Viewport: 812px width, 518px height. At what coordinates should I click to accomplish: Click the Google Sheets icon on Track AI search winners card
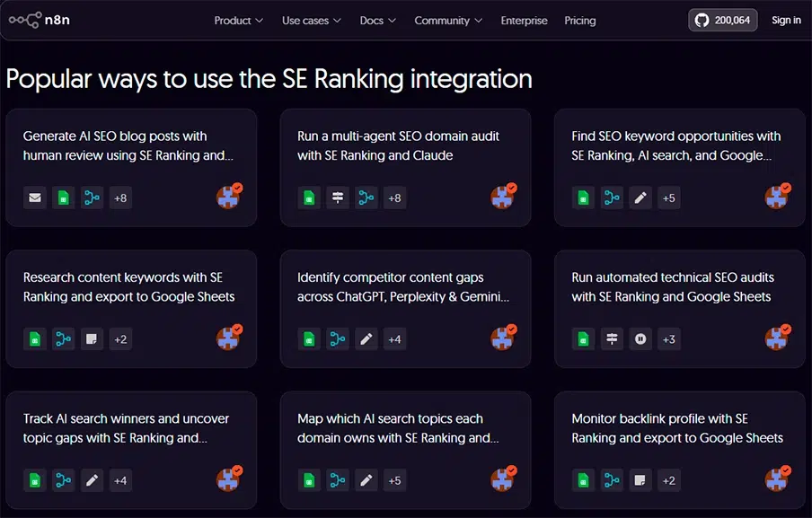coord(35,480)
